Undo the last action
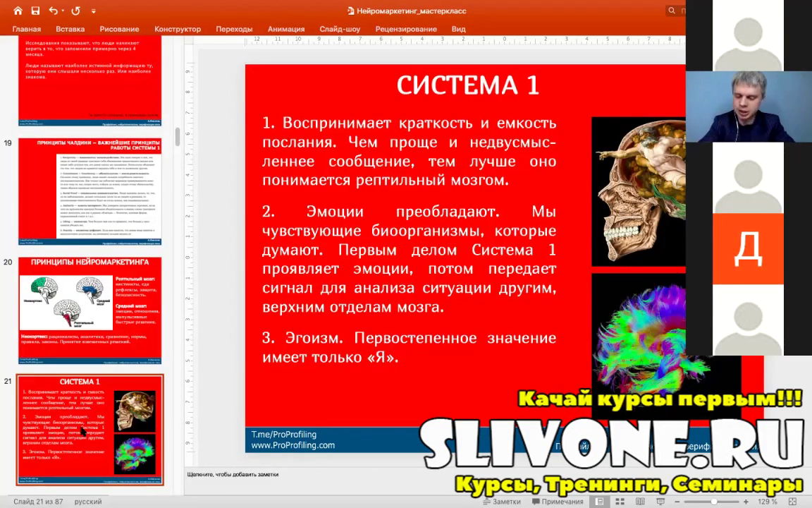Screen dimensions: 812x508 tap(53, 11)
